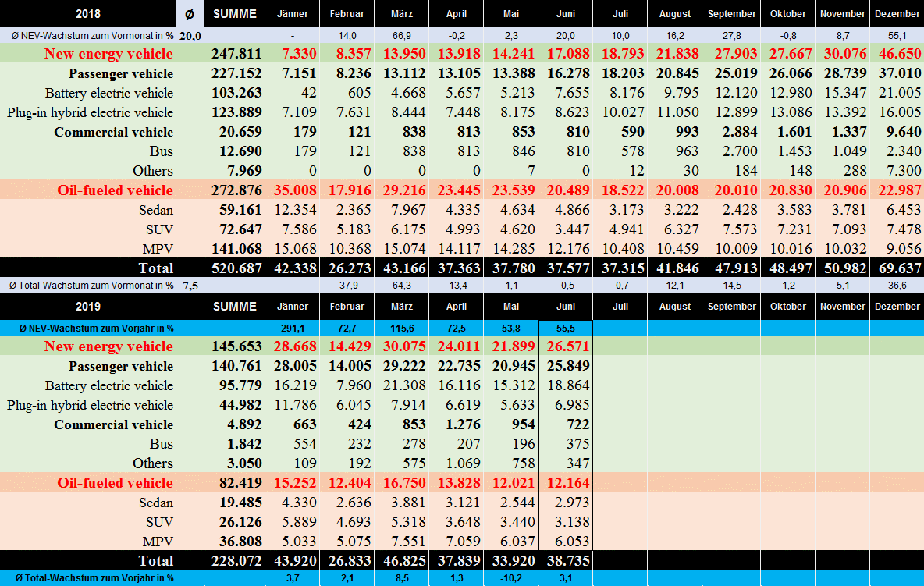Select the Ø Total-Wachstum zum Vormonat label
Viewport: 924px width, 586px height.
click(91, 286)
